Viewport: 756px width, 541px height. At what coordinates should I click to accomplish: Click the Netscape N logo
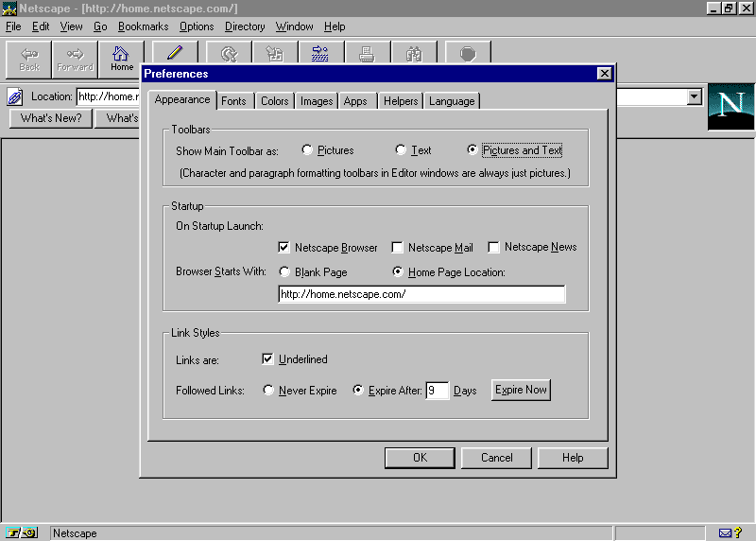(x=730, y=106)
